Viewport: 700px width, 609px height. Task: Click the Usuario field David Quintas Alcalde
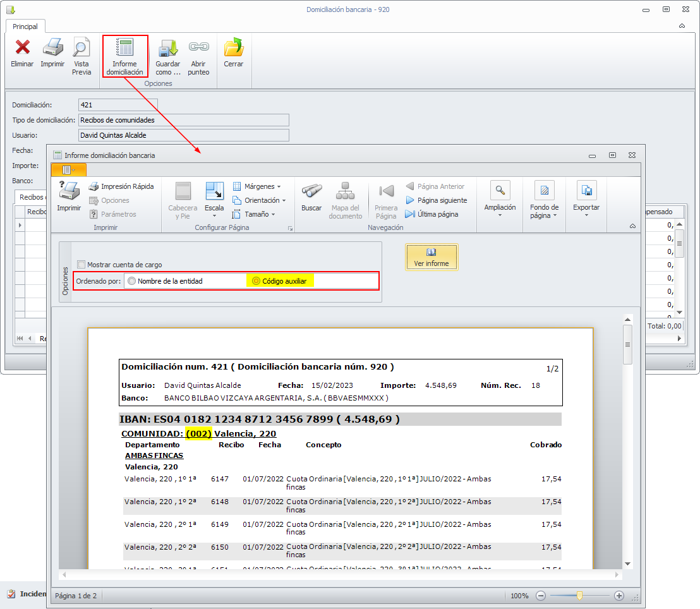click(183, 135)
